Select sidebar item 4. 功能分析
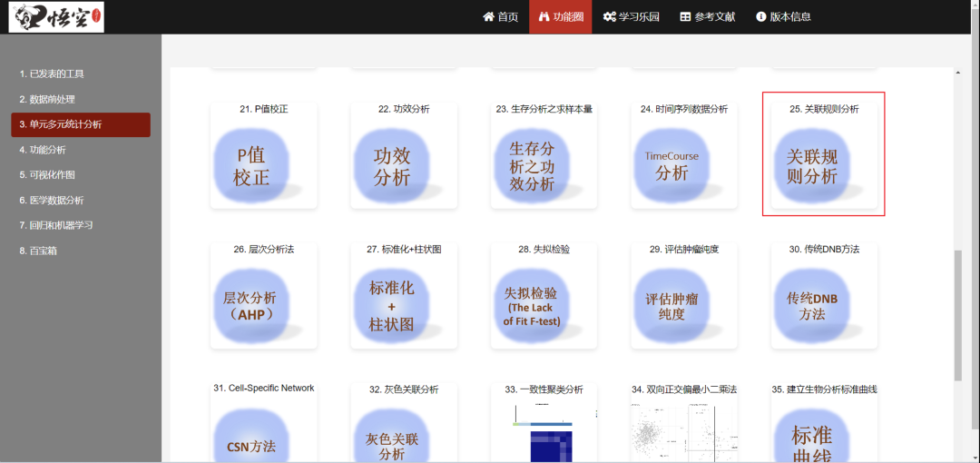Screen dimensions: 980x463 [x=81, y=150]
